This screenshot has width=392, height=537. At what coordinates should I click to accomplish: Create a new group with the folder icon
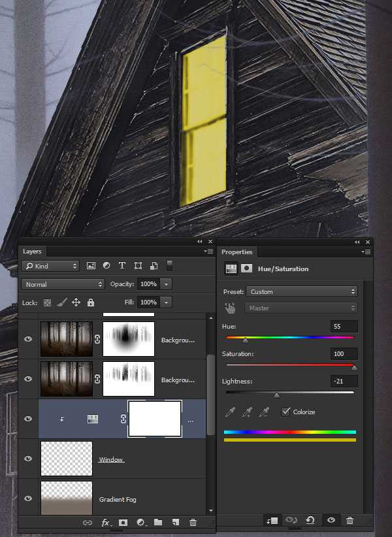coord(158,522)
